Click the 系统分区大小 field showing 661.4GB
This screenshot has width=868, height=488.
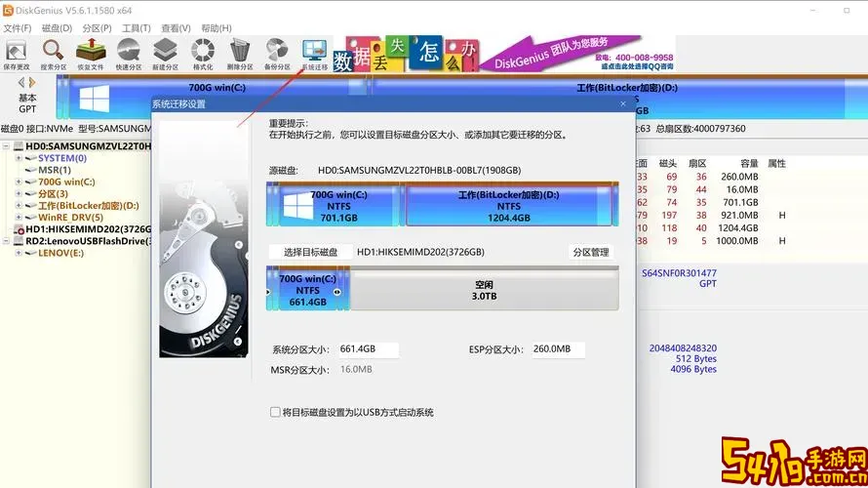pos(368,349)
